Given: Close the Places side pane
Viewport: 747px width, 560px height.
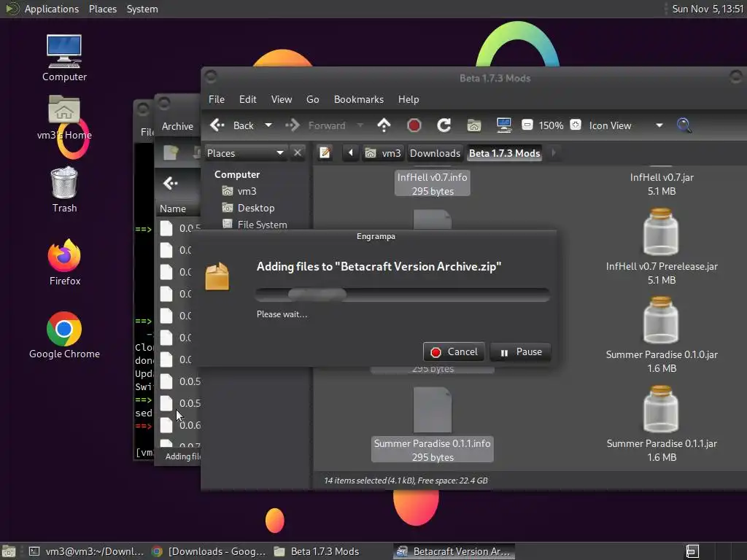Looking at the screenshot, I should [298, 153].
